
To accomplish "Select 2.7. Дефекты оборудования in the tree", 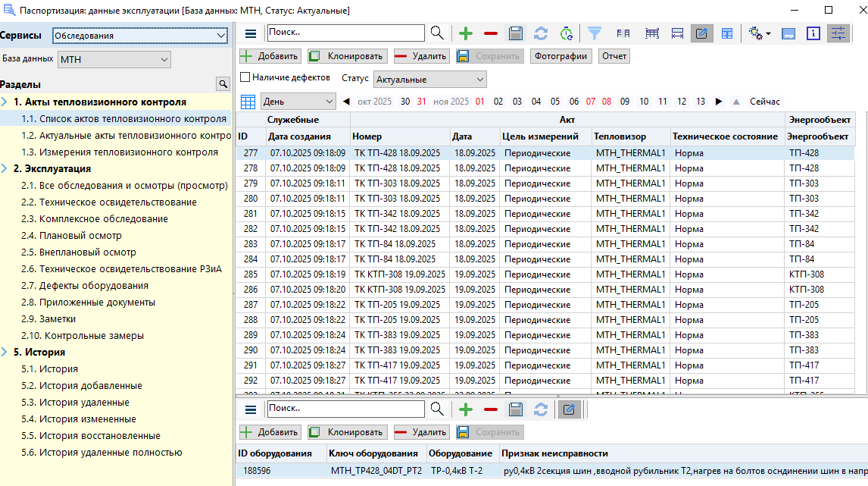I will [x=84, y=286].
